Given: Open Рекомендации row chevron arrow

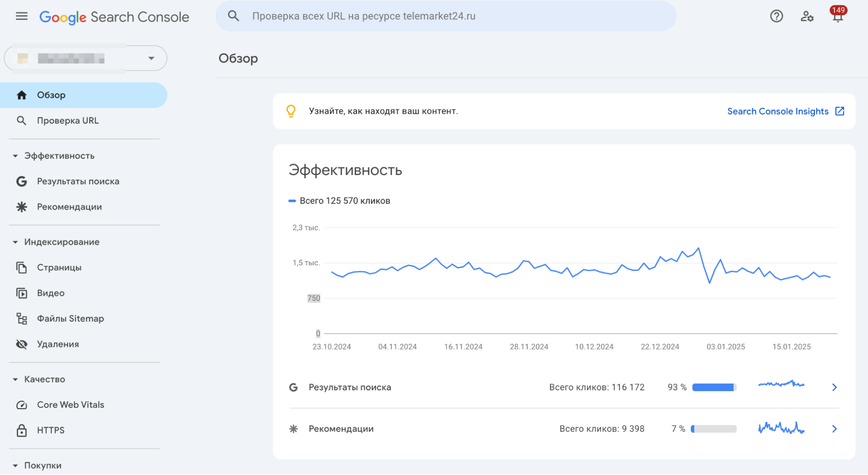Looking at the screenshot, I should tap(834, 429).
